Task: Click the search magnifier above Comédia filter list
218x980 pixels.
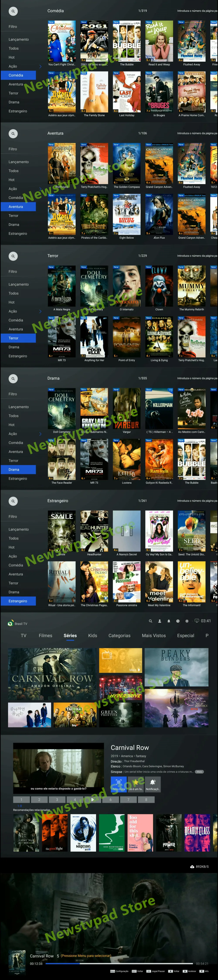Action: coord(13,11)
